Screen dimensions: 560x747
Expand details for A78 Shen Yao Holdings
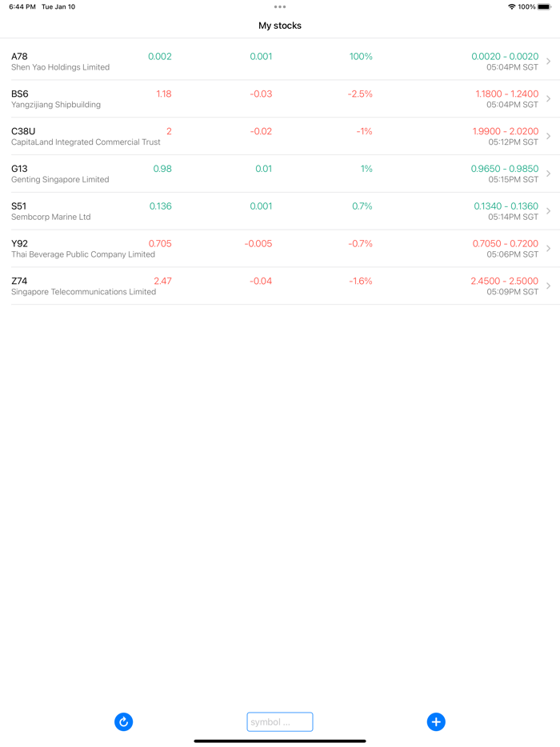click(x=548, y=61)
